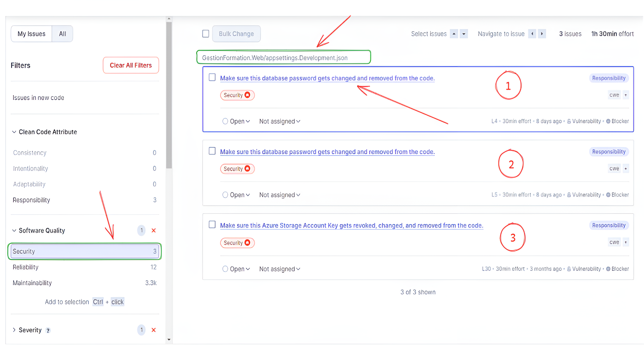Click the filters sidebar scrollbar thumb

(x=169, y=95)
